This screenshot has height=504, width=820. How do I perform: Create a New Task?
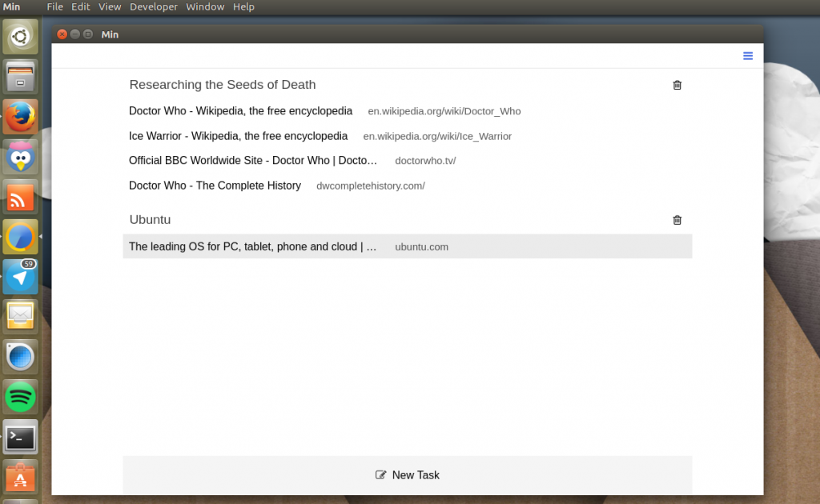pyautogui.click(x=408, y=474)
